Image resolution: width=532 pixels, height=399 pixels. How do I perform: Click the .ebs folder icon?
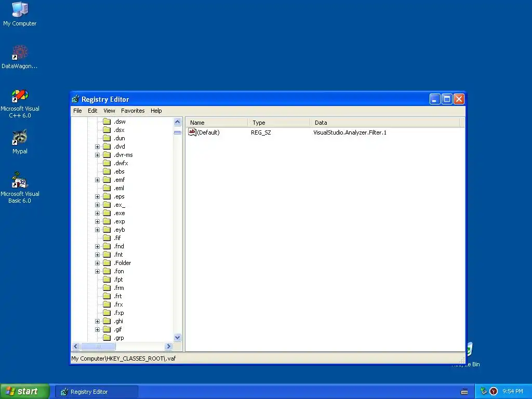pyautogui.click(x=107, y=171)
